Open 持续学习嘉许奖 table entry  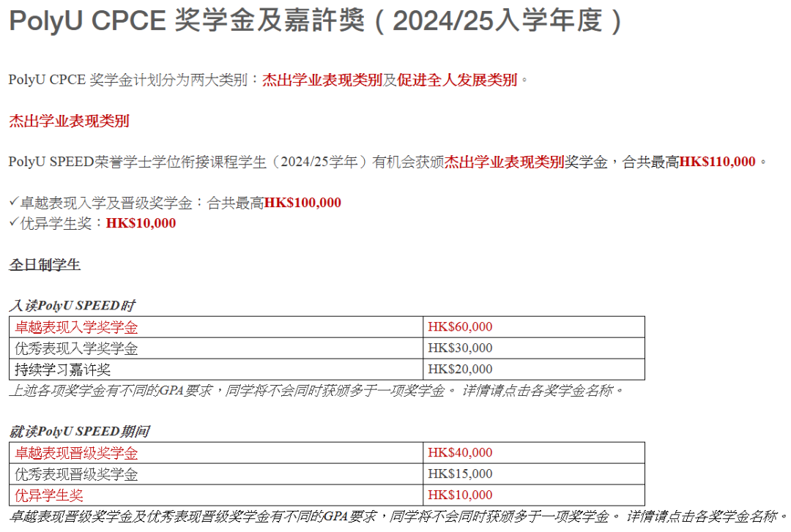tap(62, 370)
